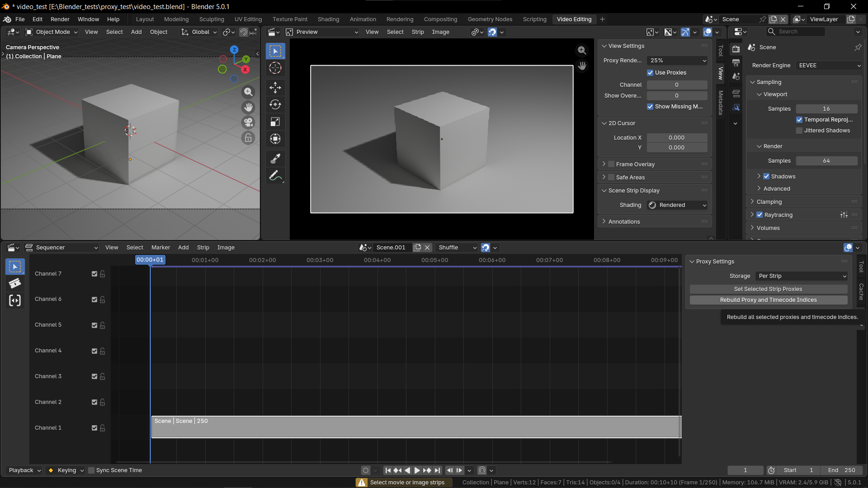Screen dimensions: 868x488
Task: Open Proxy Render Size 25% dropdown
Action: click(x=677, y=61)
